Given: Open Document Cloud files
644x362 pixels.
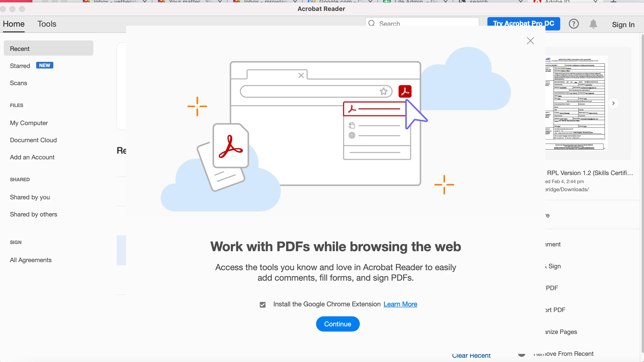Looking at the screenshot, I should click(x=33, y=140).
